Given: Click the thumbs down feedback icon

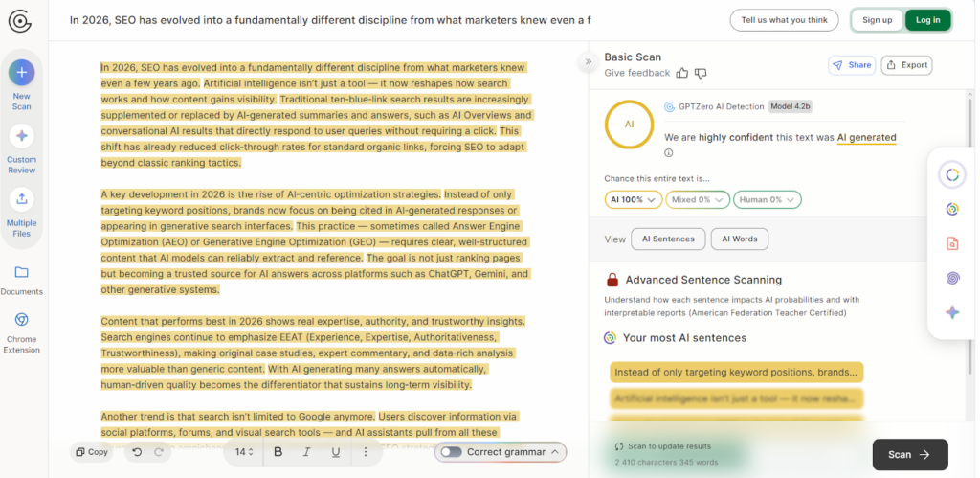Looking at the screenshot, I should click(x=701, y=73).
